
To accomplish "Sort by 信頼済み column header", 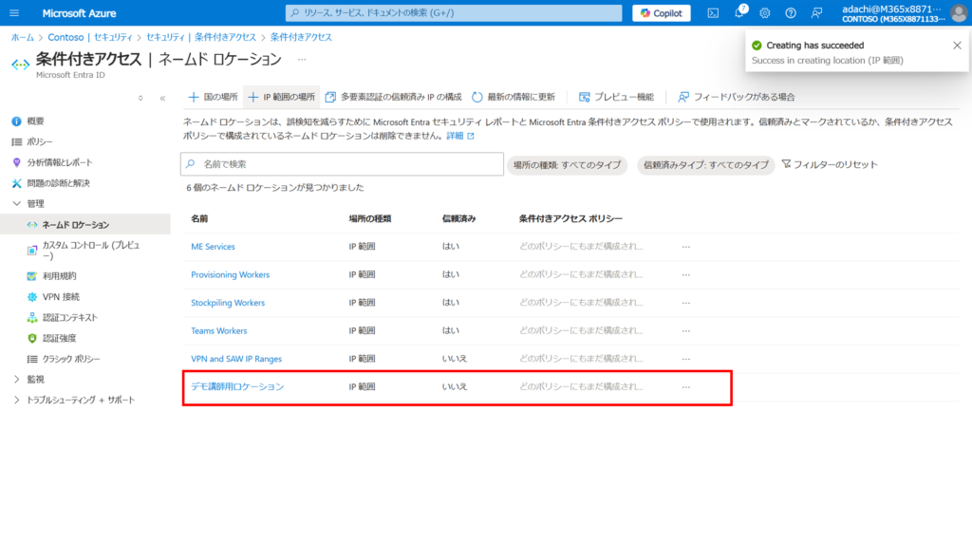I will (x=458, y=219).
